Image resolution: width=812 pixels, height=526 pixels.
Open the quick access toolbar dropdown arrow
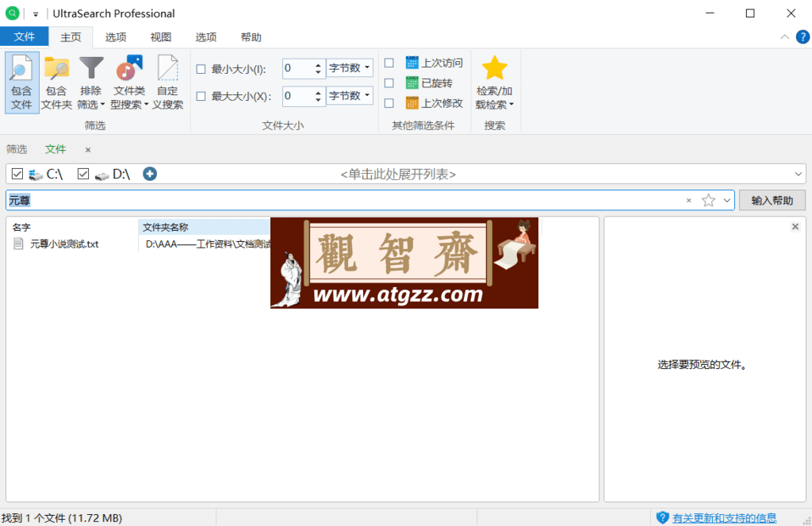click(36, 14)
